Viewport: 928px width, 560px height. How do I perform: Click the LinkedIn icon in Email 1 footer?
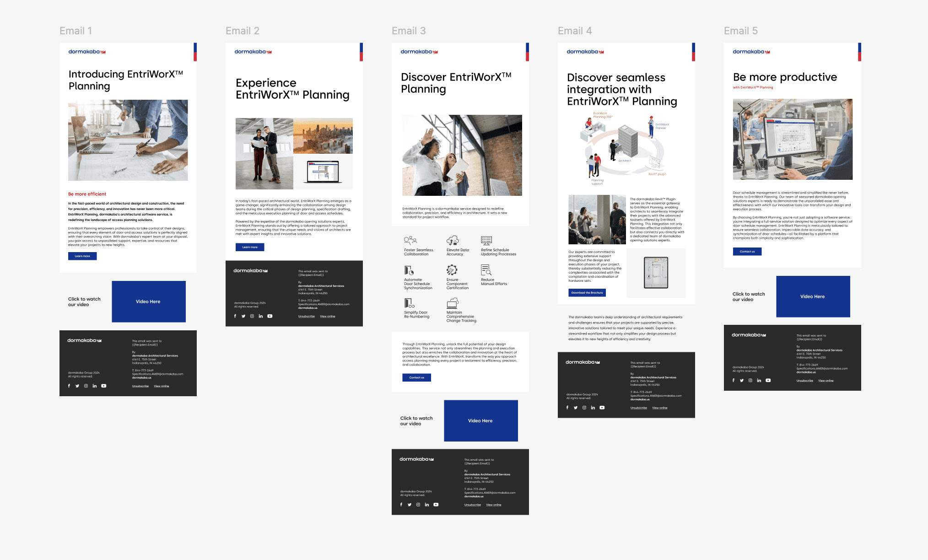pos(95,386)
